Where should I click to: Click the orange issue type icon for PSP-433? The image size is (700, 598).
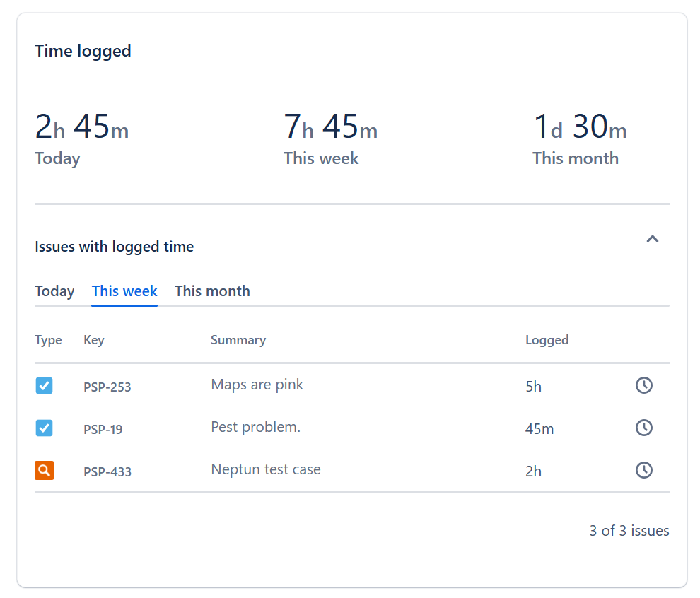click(x=44, y=470)
